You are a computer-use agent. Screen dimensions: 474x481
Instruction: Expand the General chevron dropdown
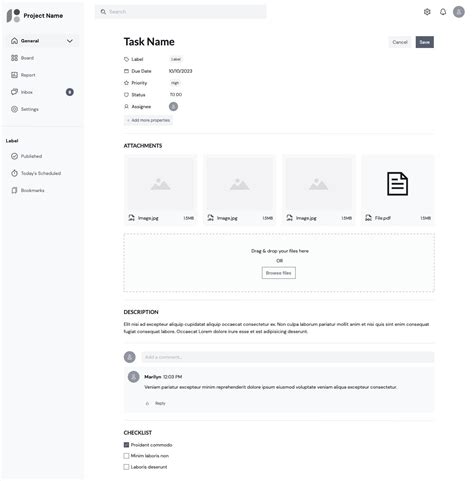pyautogui.click(x=70, y=41)
